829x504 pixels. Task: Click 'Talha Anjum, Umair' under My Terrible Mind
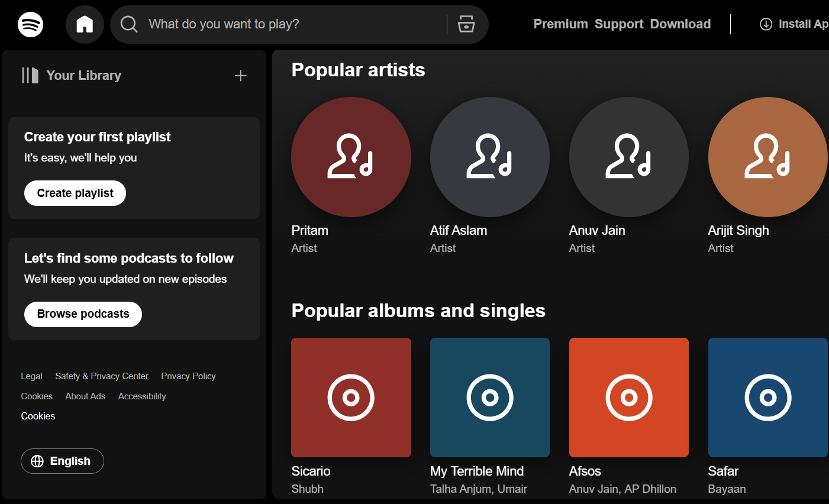point(479,489)
